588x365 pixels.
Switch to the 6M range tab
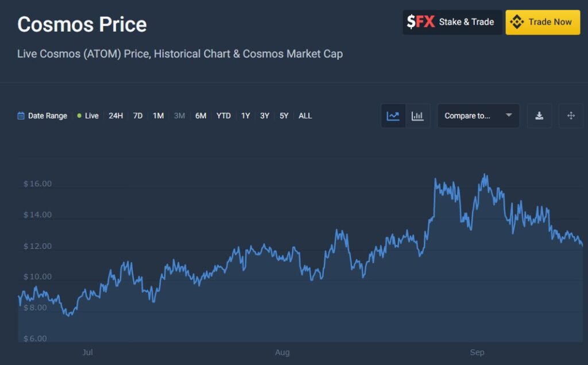(x=200, y=116)
